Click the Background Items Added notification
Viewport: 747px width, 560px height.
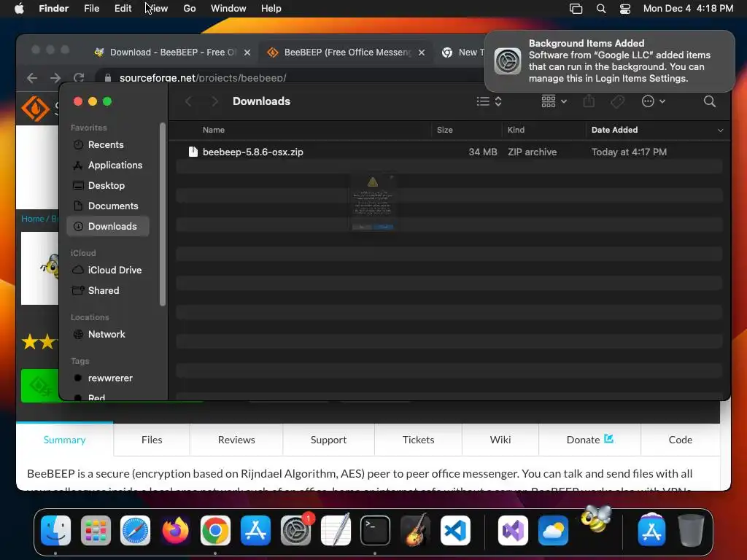[x=609, y=61]
